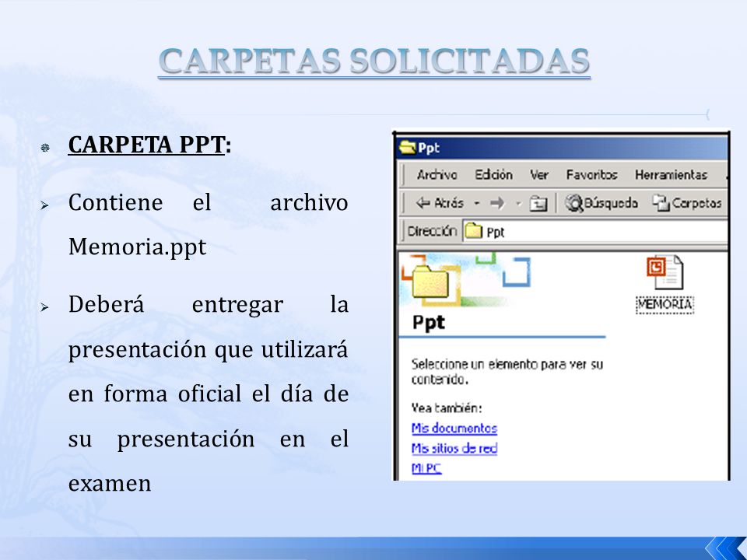Click the slide's corner navigation chevrons
Image resolution: width=747 pixels, height=560 pixels.
(x=725, y=548)
